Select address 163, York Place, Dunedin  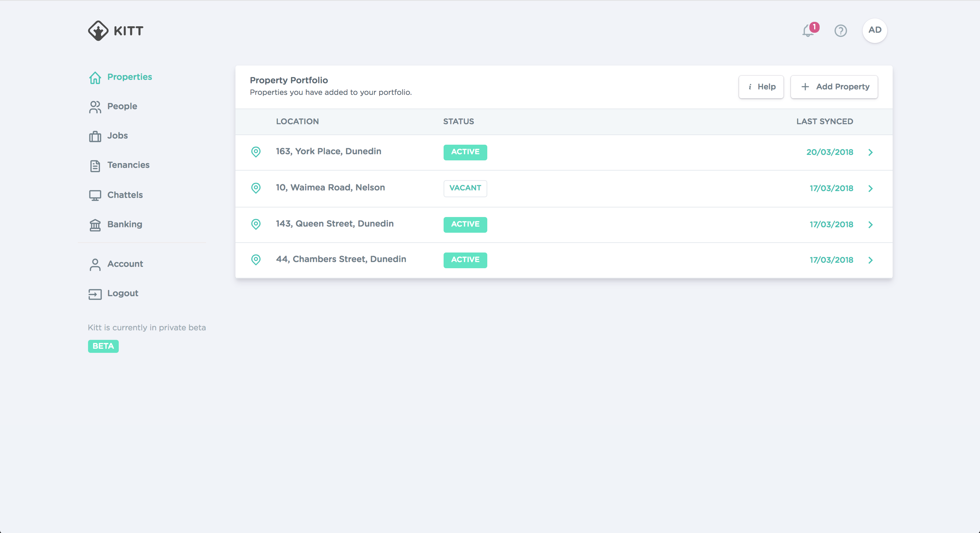[328, 151]
